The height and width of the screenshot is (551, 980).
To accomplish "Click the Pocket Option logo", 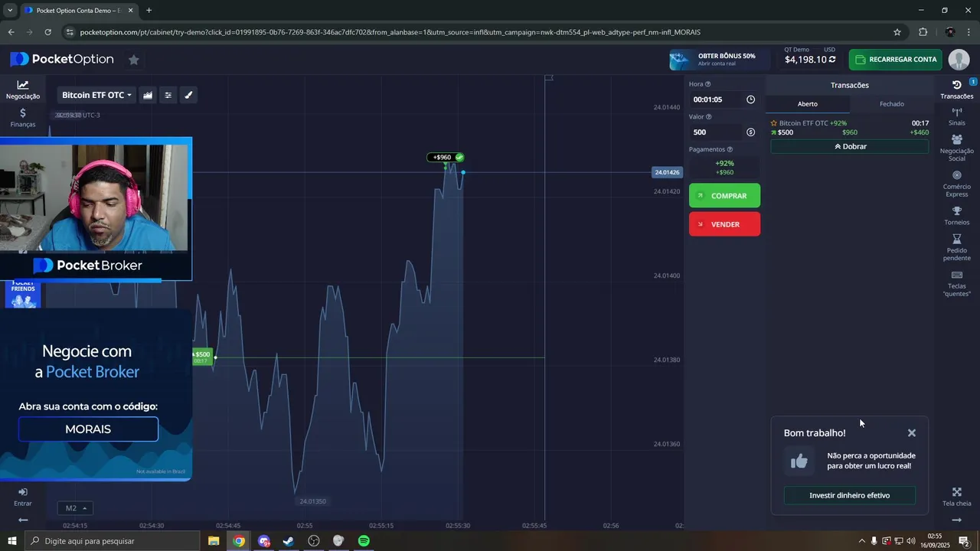I will pos(62,60).
